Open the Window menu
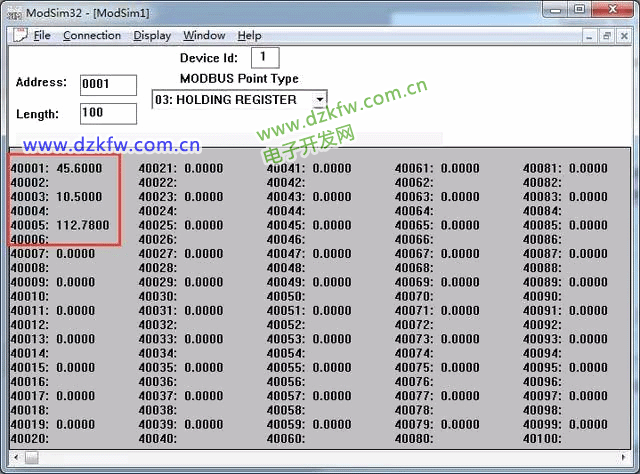The width and height of the screenshot is (640, 474). point(204,35)
